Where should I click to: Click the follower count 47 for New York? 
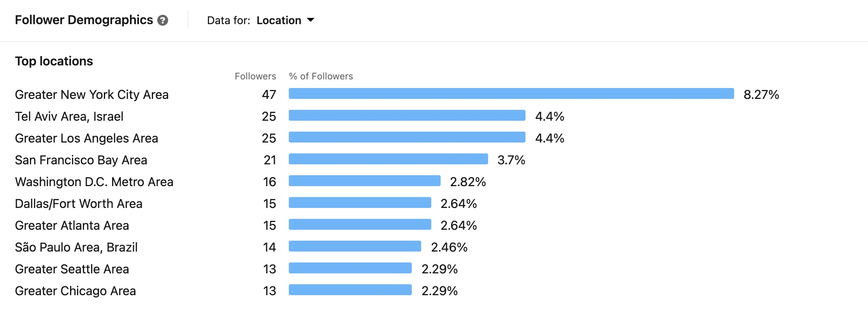click(x=269, y=94)
